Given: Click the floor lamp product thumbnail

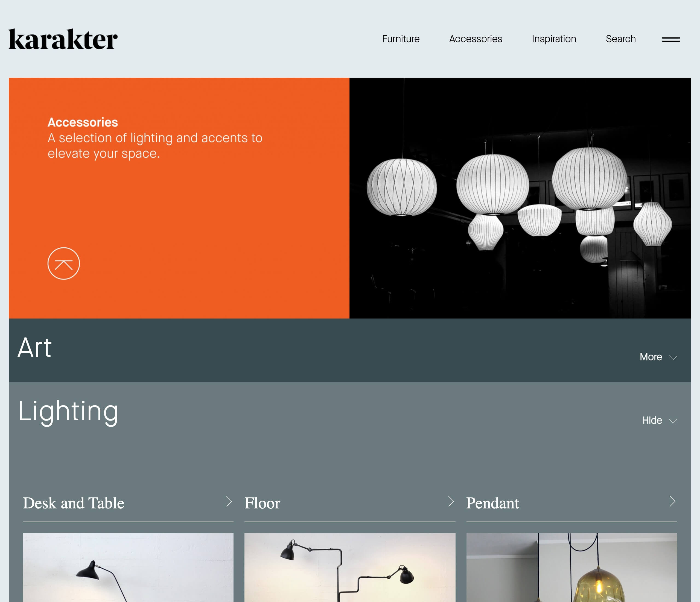Looking at the screenshot, I should pos(350,567).
